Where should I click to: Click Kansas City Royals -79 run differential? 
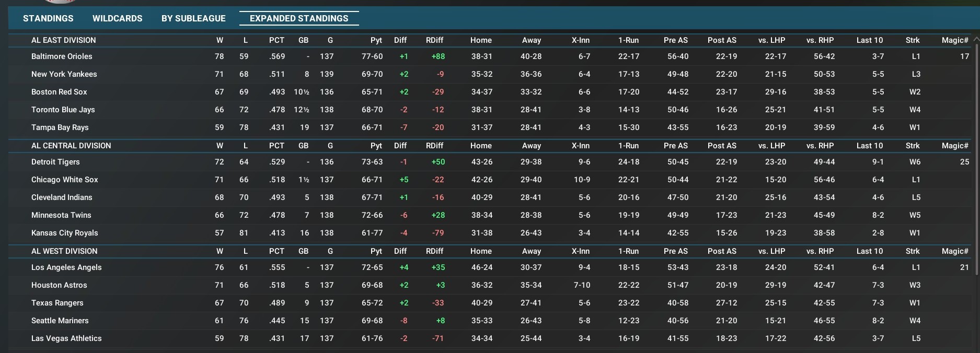(x=438, y=233)
